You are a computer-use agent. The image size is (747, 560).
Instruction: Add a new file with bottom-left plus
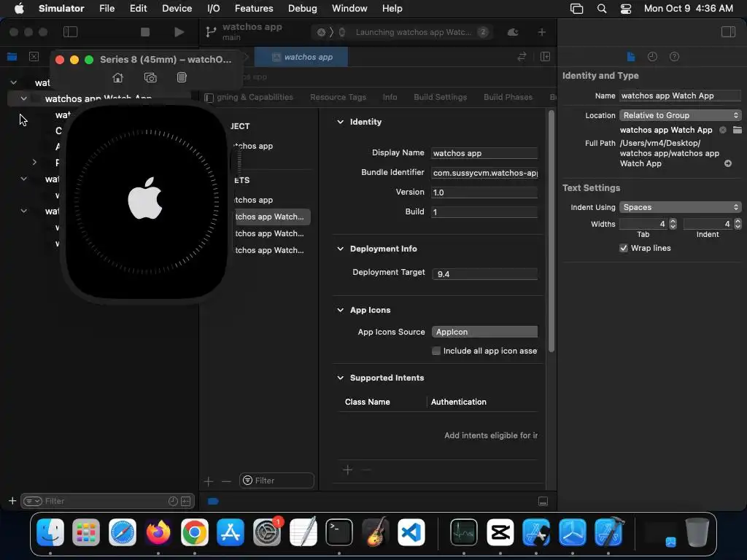tap(12, 501)
